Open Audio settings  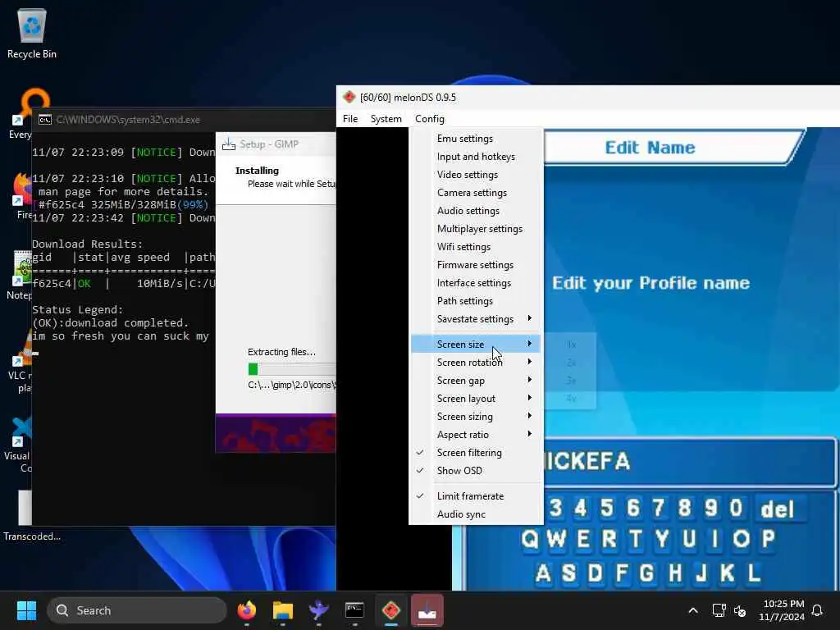pos(476,211)
